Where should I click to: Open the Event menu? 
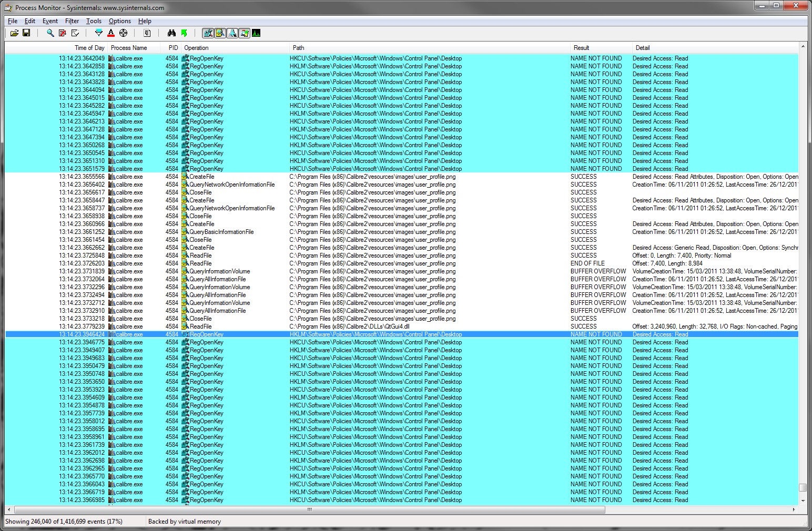pos(50,21)
